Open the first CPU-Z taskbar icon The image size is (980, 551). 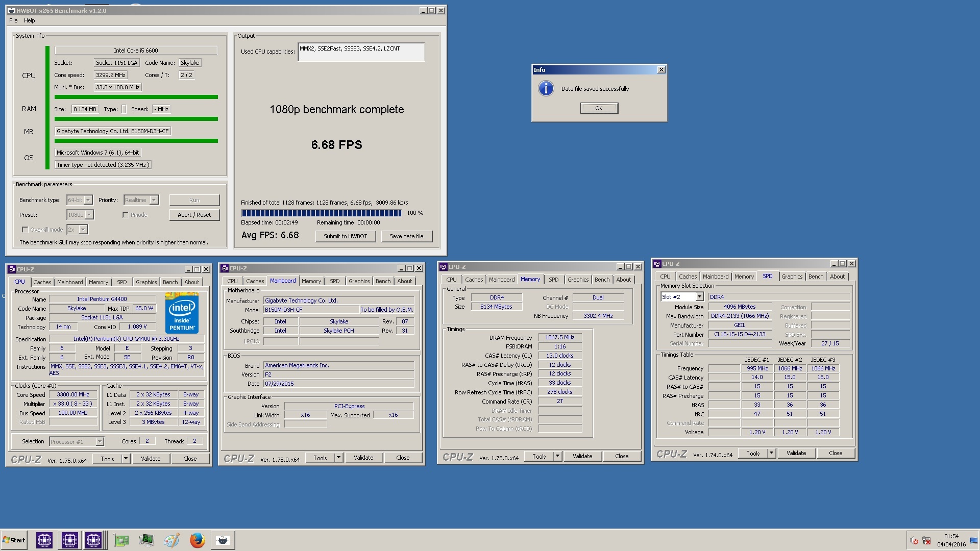[x=44, y=540]
